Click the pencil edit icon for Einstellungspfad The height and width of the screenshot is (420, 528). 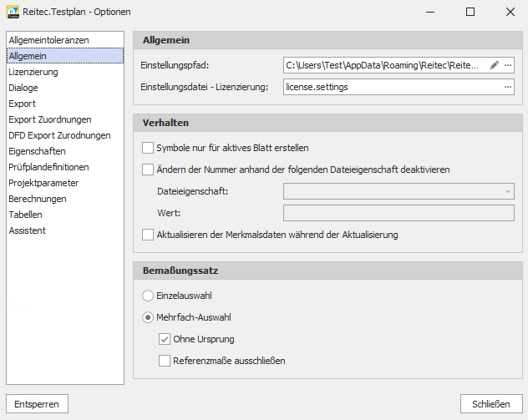point(494,65)
